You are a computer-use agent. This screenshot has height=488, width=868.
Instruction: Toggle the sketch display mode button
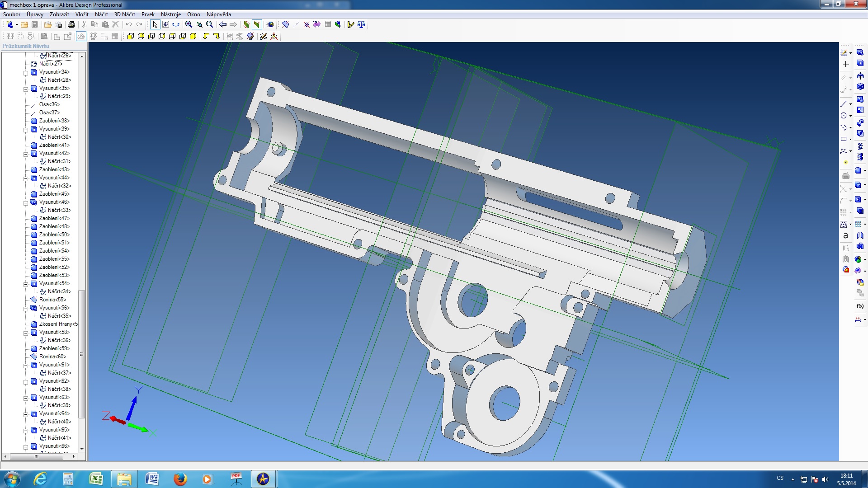81,36
